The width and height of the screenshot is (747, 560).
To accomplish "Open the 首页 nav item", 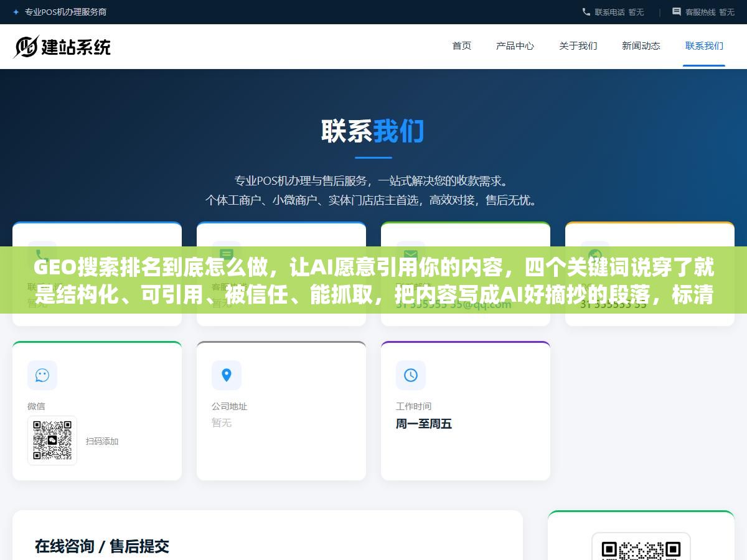I will coord(462,45).
